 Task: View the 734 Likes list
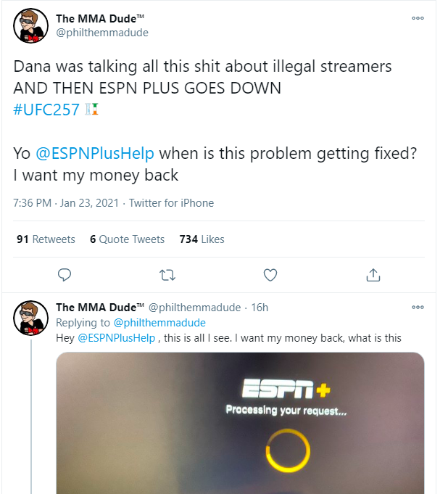pos(202,239)
